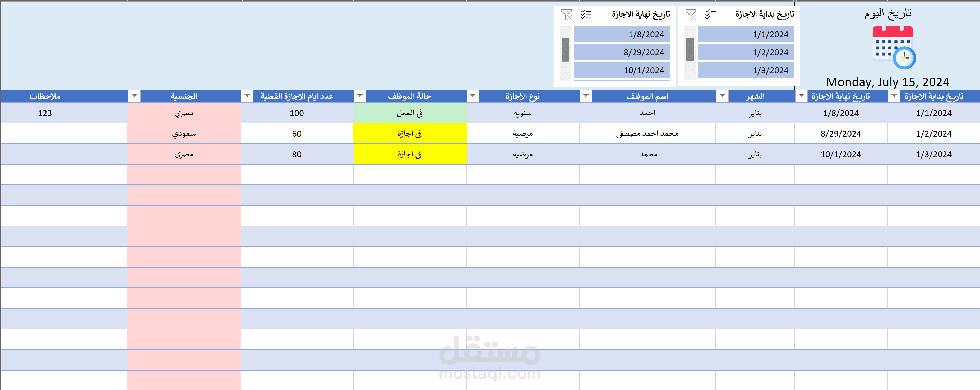This screenshot has height=390, width=980.
Task: Open filter dropdown for الجنسية column
Action: (x=247, y=96)
